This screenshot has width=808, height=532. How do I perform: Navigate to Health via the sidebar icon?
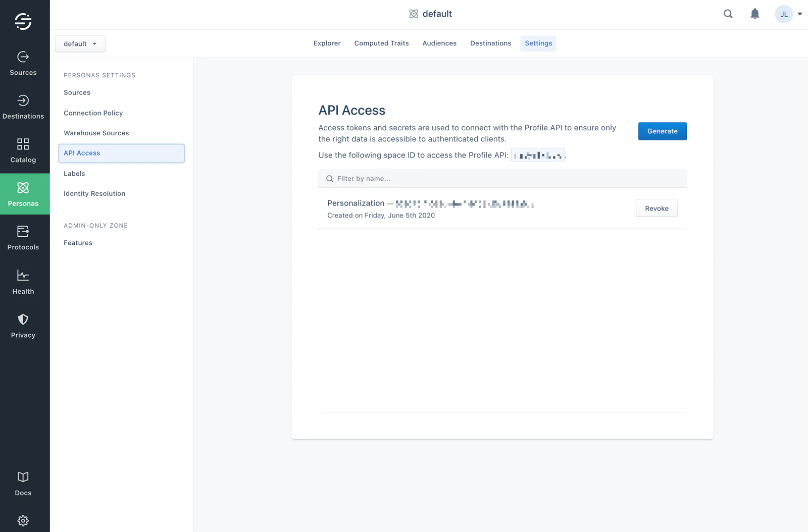pos(23,281)
